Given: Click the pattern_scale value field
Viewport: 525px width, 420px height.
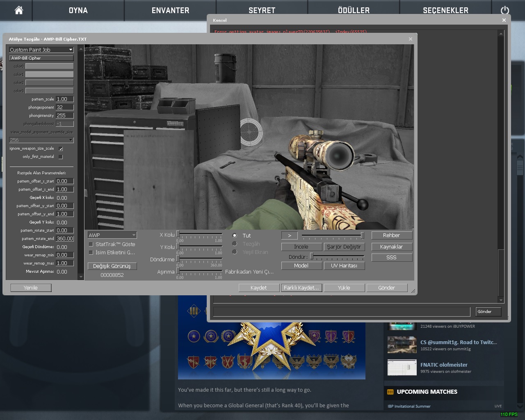Looking at the screenshot, I should point(65,99).
